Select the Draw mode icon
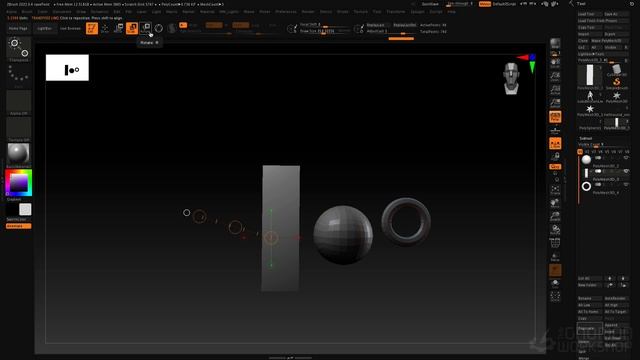The width and height of the screenshot is (640, 360). [x=105, y=28]
